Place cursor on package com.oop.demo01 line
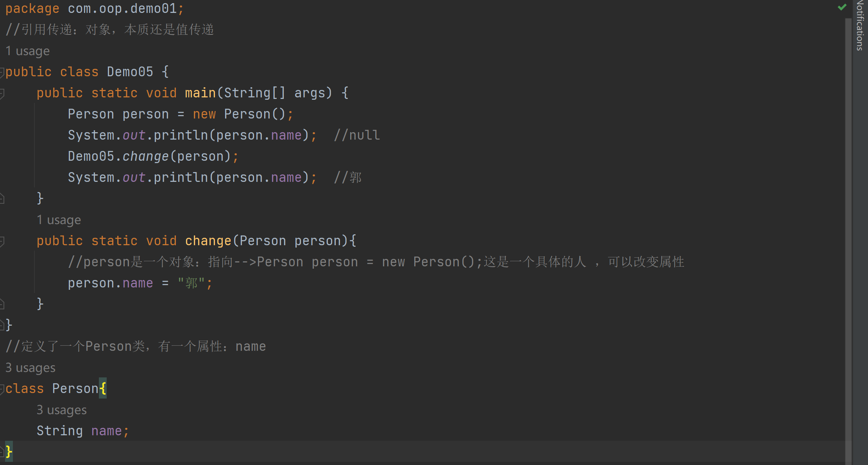 (94, 9)
